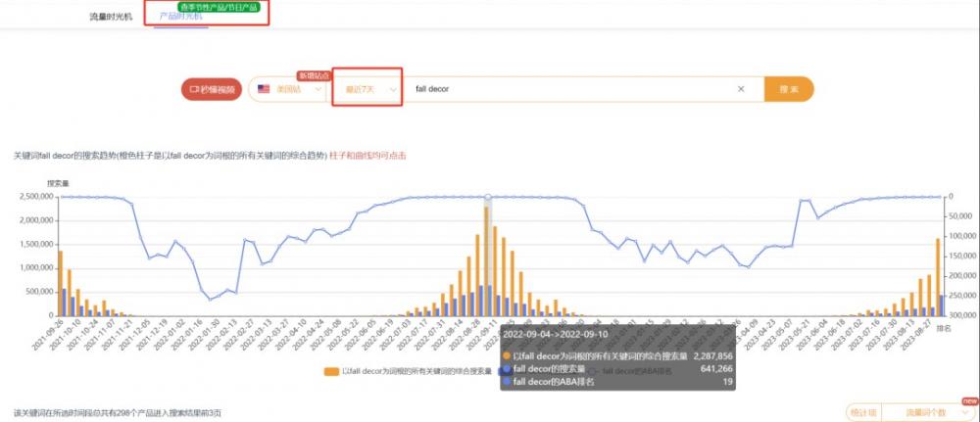
Task: Switch to the 流量时光机 tab
Action: (x=111, y=17)
